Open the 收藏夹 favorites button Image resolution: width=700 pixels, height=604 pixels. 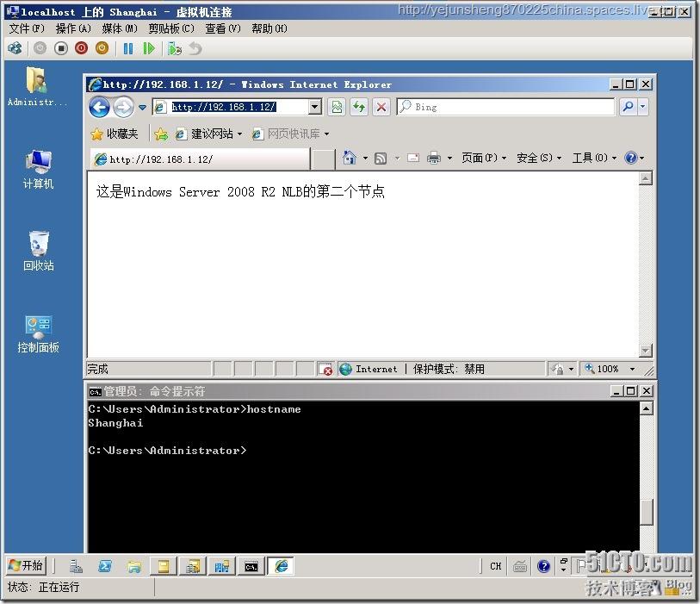(x=115, y=134)
